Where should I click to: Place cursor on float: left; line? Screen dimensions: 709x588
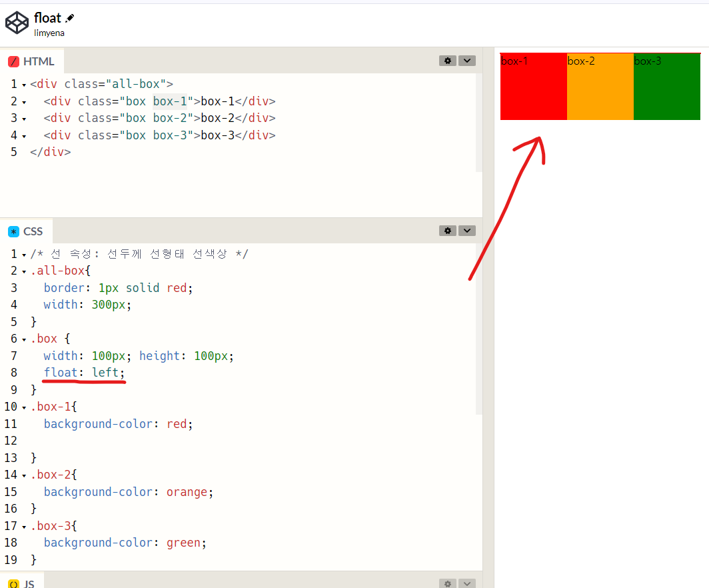coord(84,373)
